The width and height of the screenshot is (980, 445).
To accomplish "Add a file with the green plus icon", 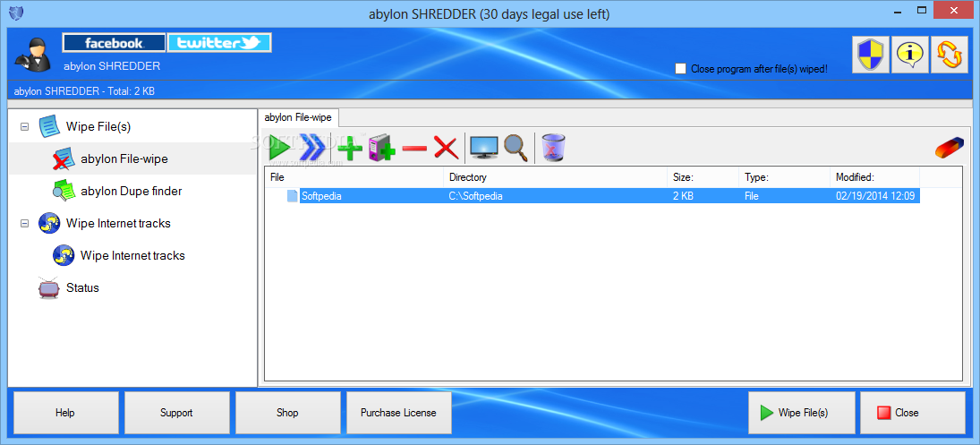I will coord(350,149).
